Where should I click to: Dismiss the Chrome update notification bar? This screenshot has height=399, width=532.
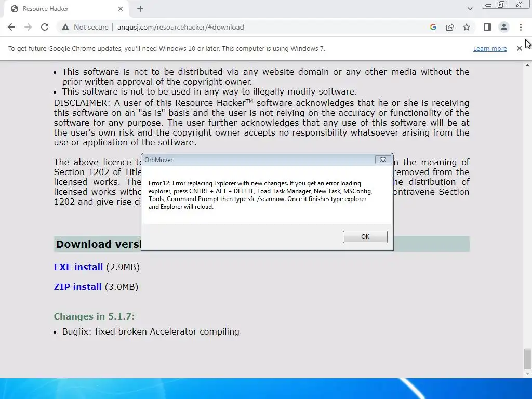pyautogui.click(x=519, y=48)
